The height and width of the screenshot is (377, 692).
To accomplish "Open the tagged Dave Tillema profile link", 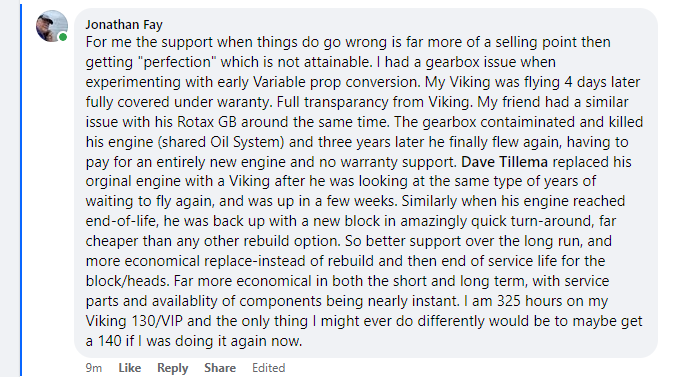I will (x=504, y=162).
